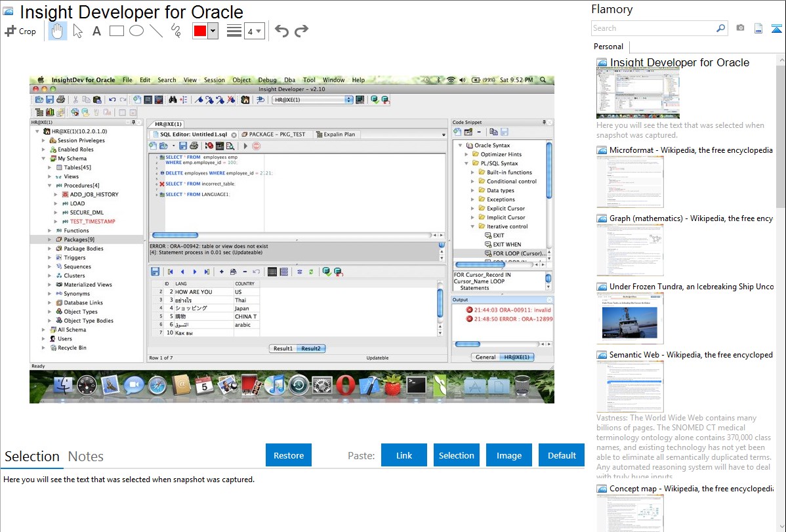This screenshot has width=786, height=532.
Task: Click the Default paste button
Action: (x=562, y=455)
